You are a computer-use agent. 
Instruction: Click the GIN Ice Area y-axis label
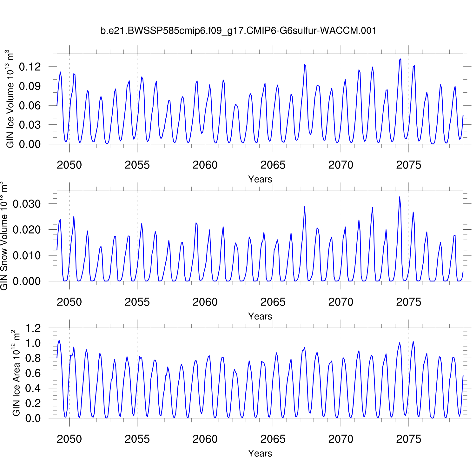[x=16, y=373]
